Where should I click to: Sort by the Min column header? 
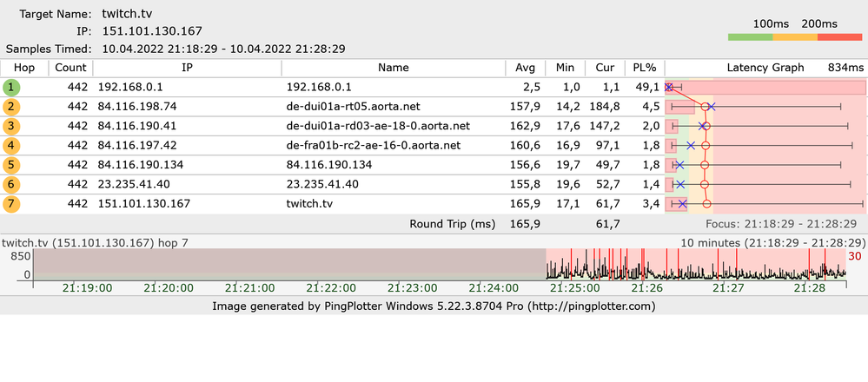pyautogui.click(x=565, y=68)
